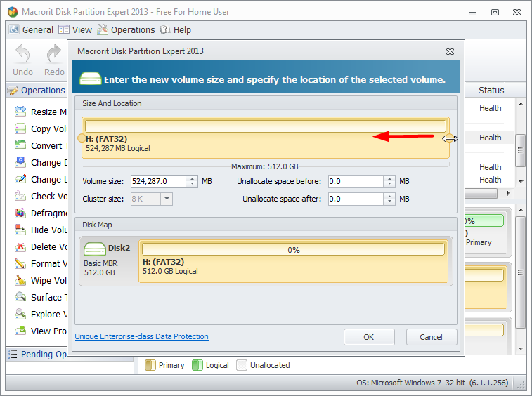Select the Change Drive Letter icon
This screenshot has width=532, height=396.
pyautogui.click(x=20, y=162)
